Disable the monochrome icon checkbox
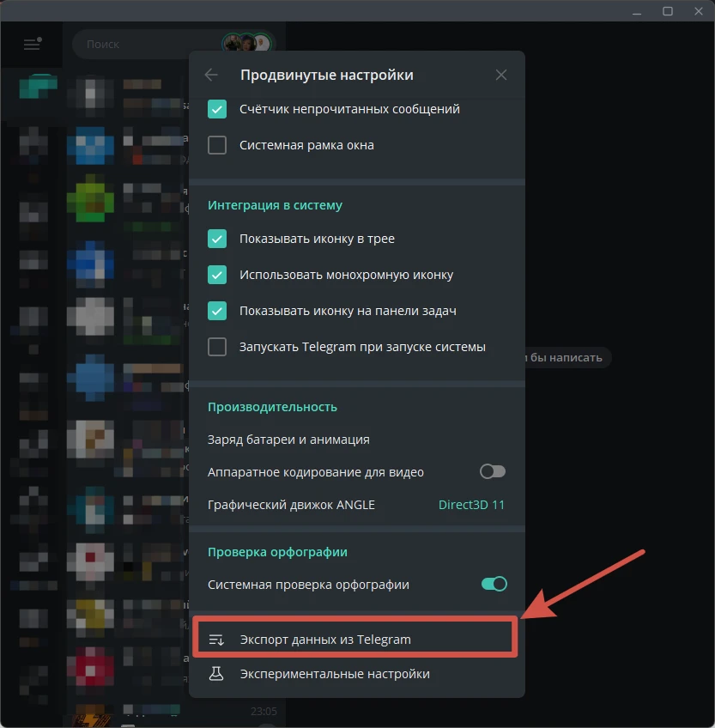The image size is (715, 728). (217, 275)
